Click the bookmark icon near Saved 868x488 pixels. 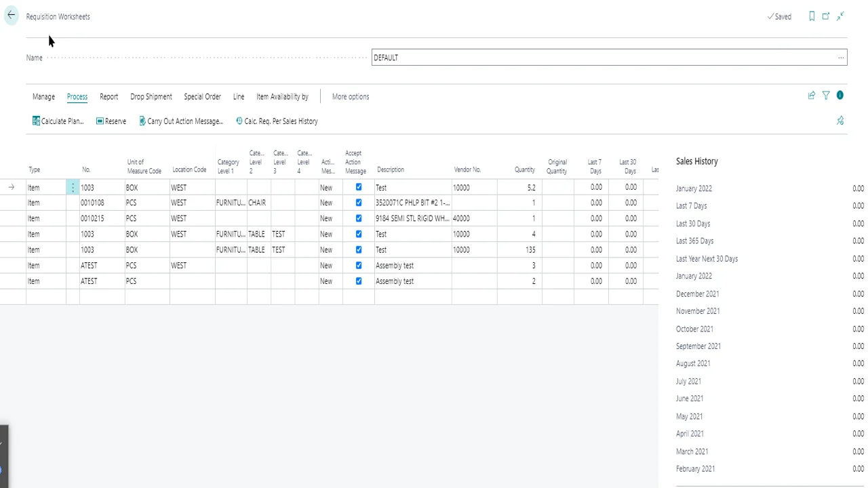(812, 16)
